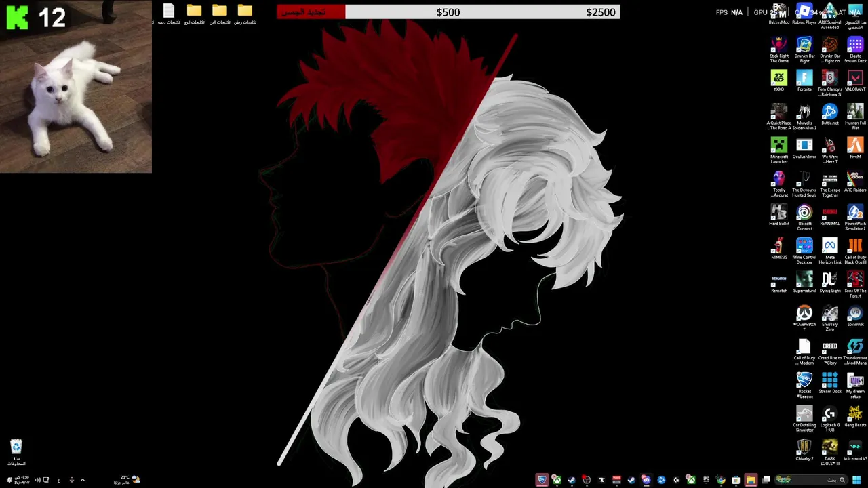The height and width of the screenshot is (488, 868).
Task: Select the Supernatural desktop icon
Action: 804,283
